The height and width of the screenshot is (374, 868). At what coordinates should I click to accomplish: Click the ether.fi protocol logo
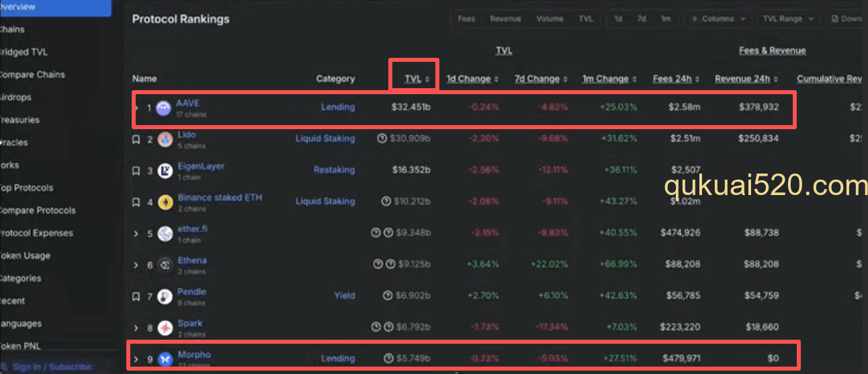(165, 234)
